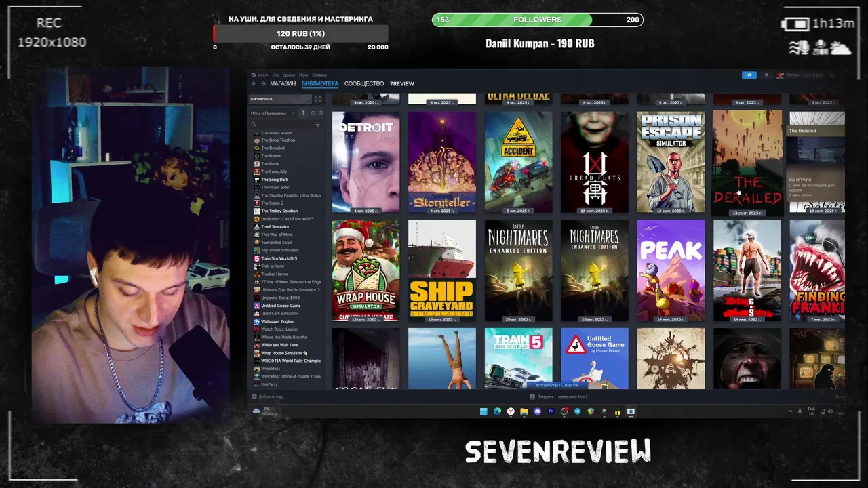The width and height of the screenshot is (868, 488).
Task: Open the Игры menu
Action: coord(303,75)
